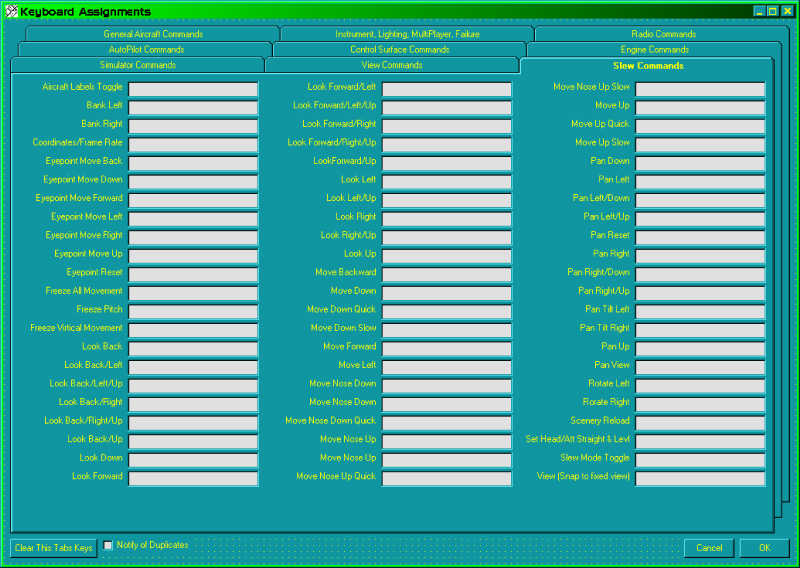
Task: Click the Move Backward key field
Action: coord(446,274)
